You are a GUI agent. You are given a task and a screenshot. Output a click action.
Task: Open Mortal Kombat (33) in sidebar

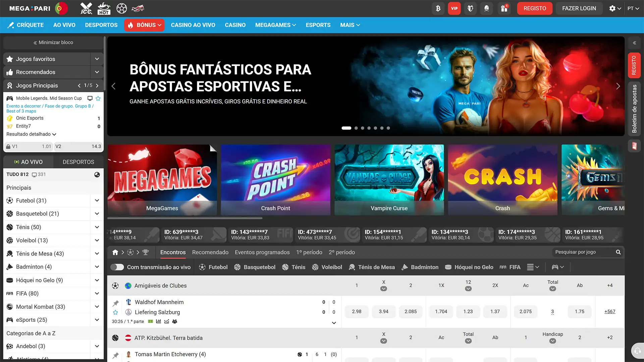click(40, 307)
